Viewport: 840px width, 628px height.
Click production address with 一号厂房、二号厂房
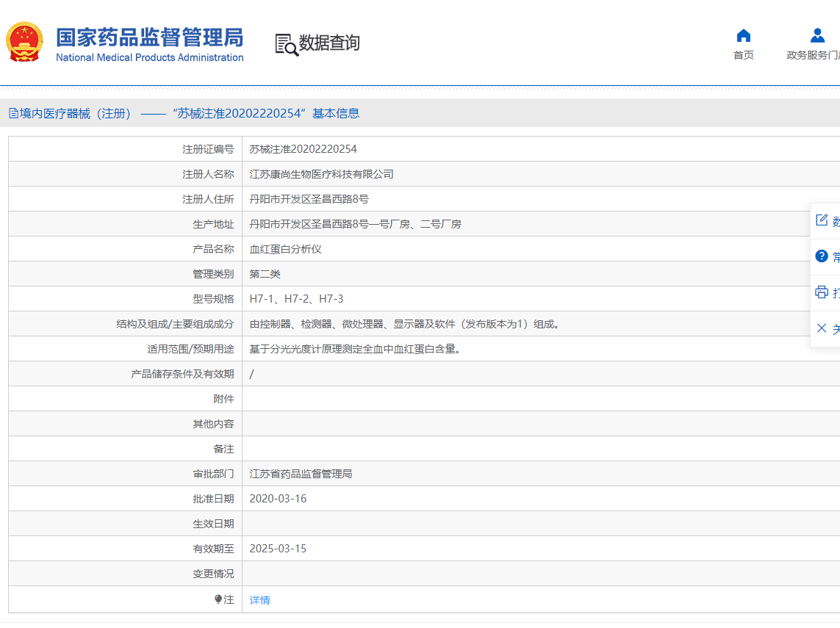point(355,224)
